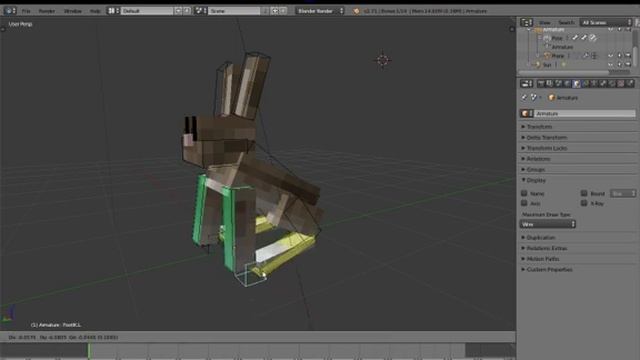Open the Info editor type selector
Image resolution: width=640 pixels, height=360 pixels.
(10, 11)
